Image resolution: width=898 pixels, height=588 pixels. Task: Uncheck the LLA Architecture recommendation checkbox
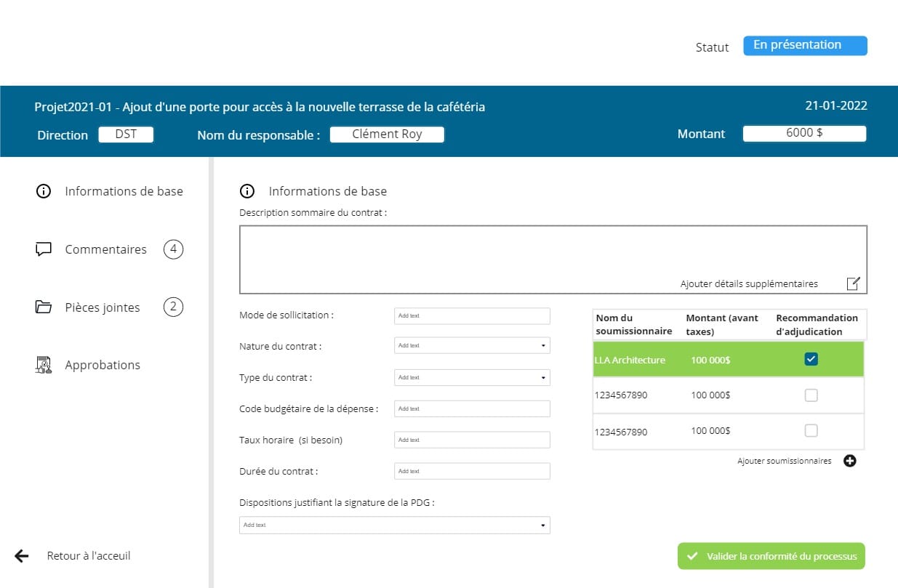tap(811, 359)
